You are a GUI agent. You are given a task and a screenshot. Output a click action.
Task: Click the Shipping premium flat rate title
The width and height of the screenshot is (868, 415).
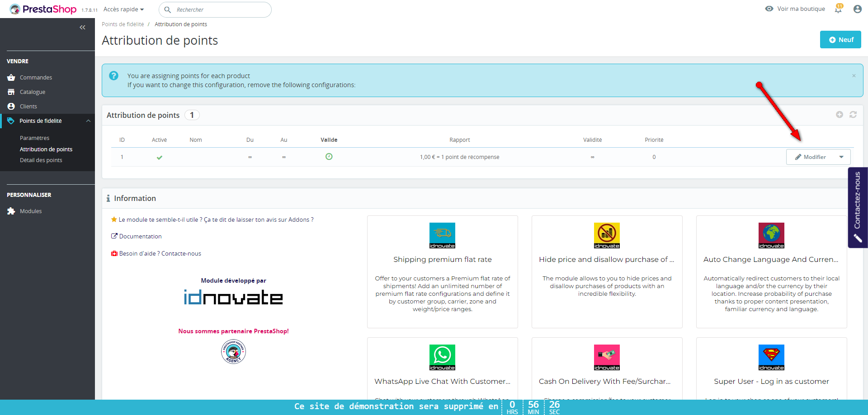(x=443, y=260)
